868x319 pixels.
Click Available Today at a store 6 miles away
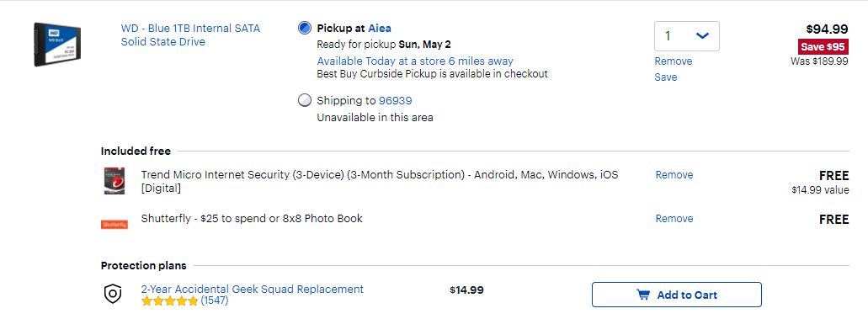point(415,61)
